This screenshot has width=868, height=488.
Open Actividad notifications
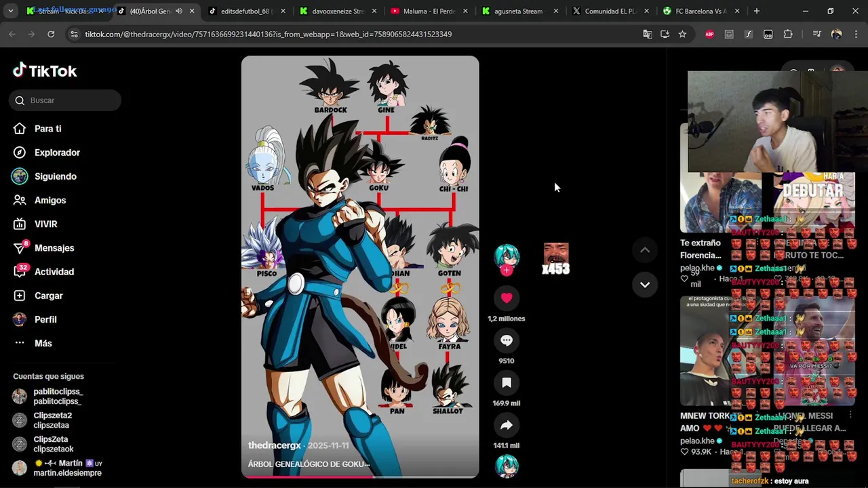(x=54, y=272)
